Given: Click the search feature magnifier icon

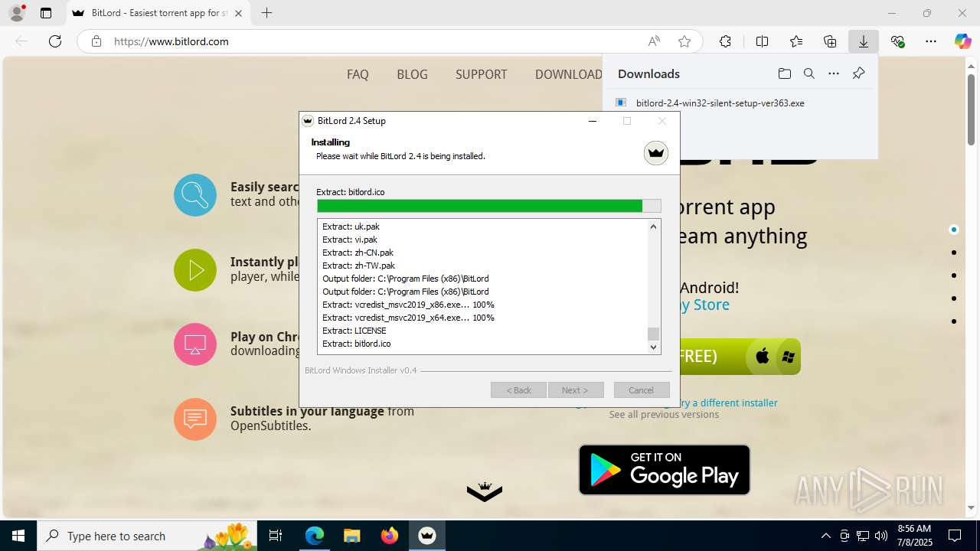Looking at the screenshot, I should pos(195,195).
